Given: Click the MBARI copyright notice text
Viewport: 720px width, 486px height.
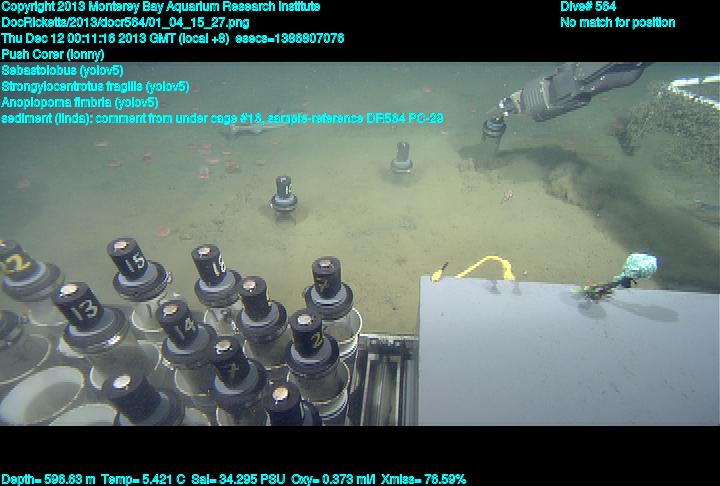Looking at the screenshot, I should click(161, 7).
